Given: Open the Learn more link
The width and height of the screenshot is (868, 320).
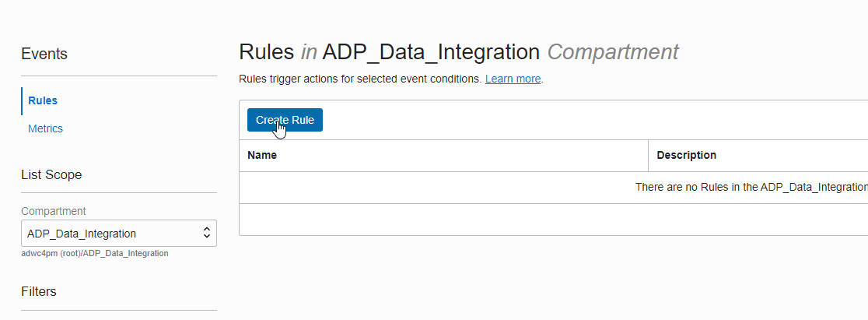Looking at the screenshot, I should [513, 79].
